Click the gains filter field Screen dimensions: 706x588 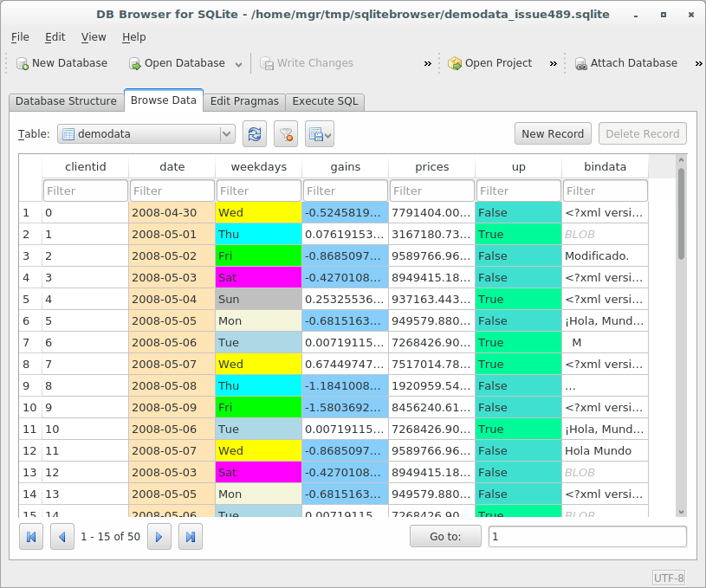click(x=346, y=191)
